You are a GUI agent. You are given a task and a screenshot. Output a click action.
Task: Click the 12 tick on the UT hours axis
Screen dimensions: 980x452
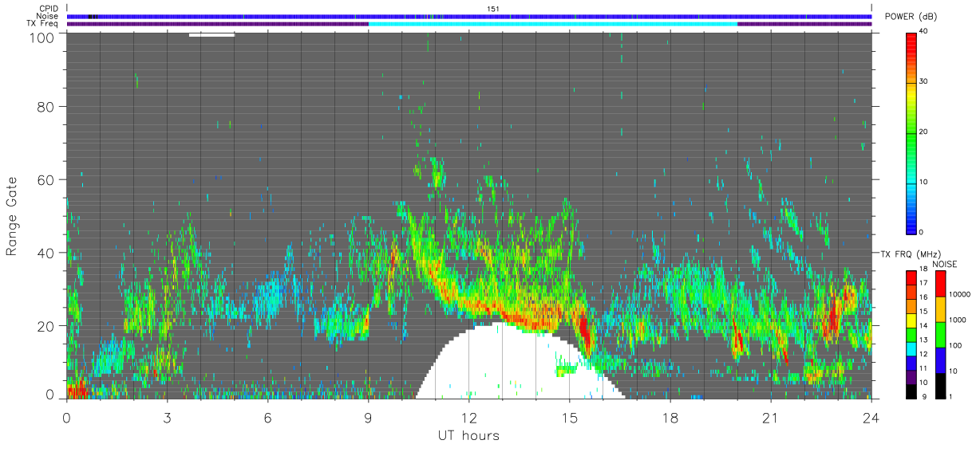pos(468,417)
